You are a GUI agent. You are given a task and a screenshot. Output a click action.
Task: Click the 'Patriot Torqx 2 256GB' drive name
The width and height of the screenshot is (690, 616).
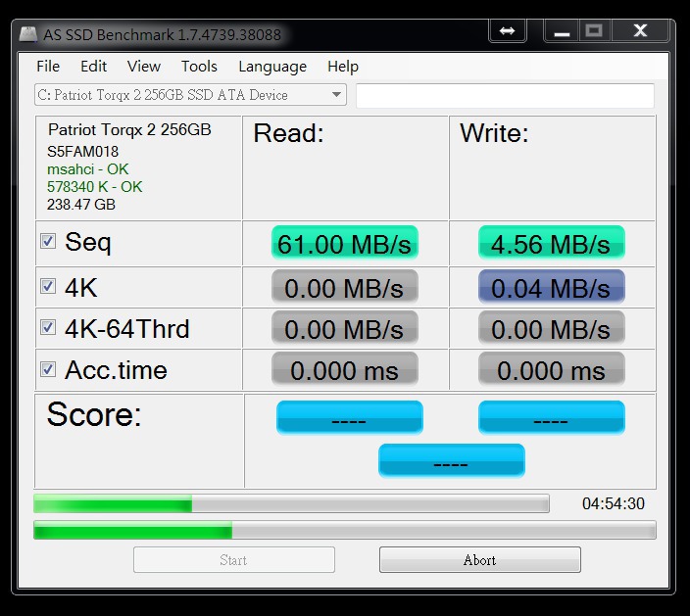tap(129, 129)
